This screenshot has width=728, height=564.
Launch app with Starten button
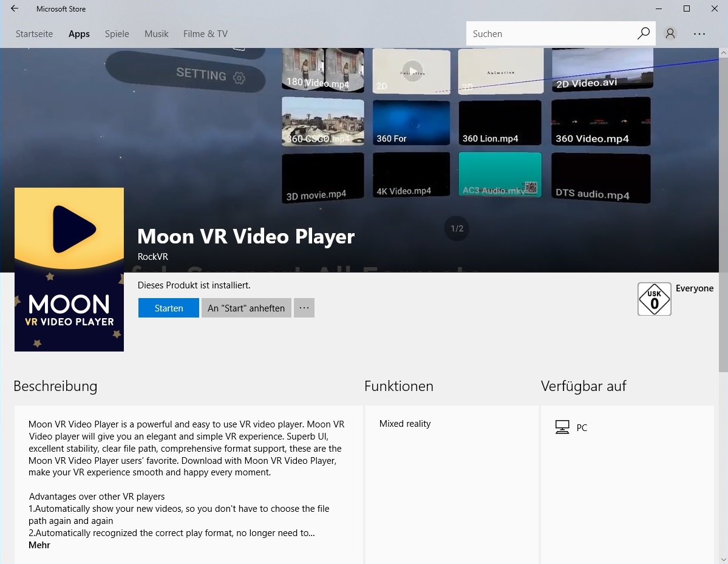[169, 308]
